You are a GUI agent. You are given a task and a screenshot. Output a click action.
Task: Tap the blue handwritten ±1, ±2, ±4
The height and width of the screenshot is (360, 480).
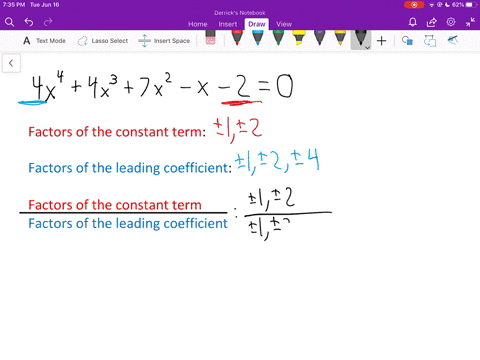pyautogui.click(x=277, y=162)
